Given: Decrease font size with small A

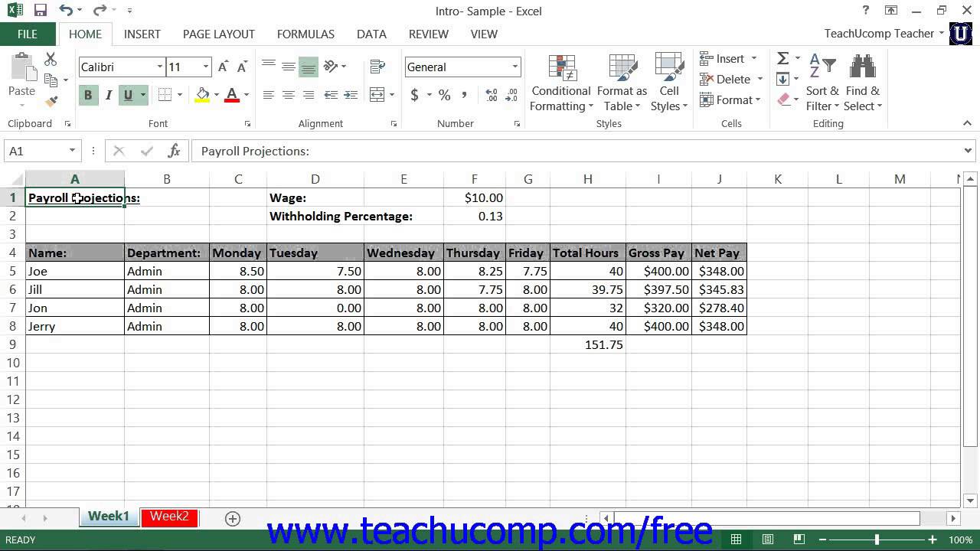Looking at the screenshot, I should coord(240,67).
